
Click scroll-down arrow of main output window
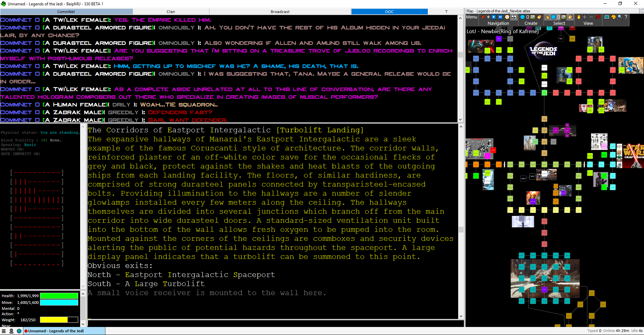(x=461, y=316)
